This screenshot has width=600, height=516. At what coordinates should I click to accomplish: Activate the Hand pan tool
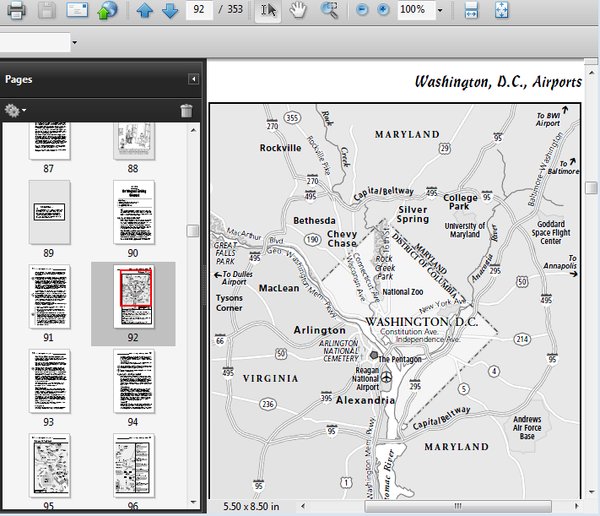[x=298, y=11]
